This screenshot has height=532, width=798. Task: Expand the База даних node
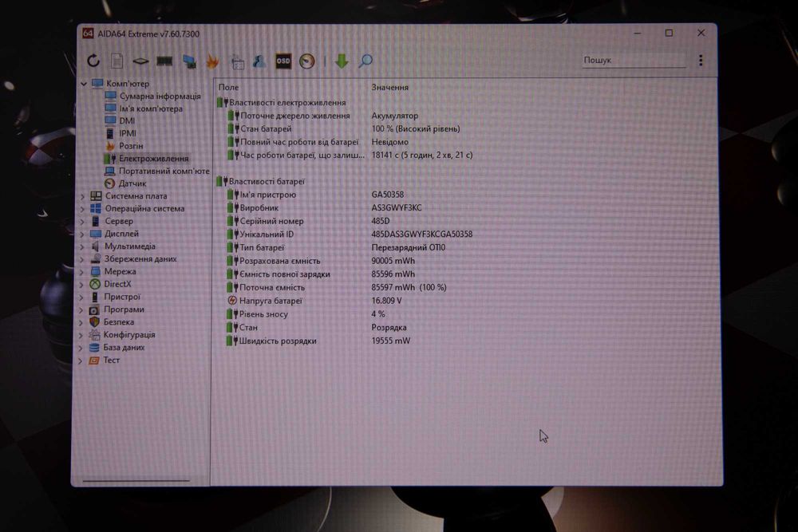coord(81,348)
